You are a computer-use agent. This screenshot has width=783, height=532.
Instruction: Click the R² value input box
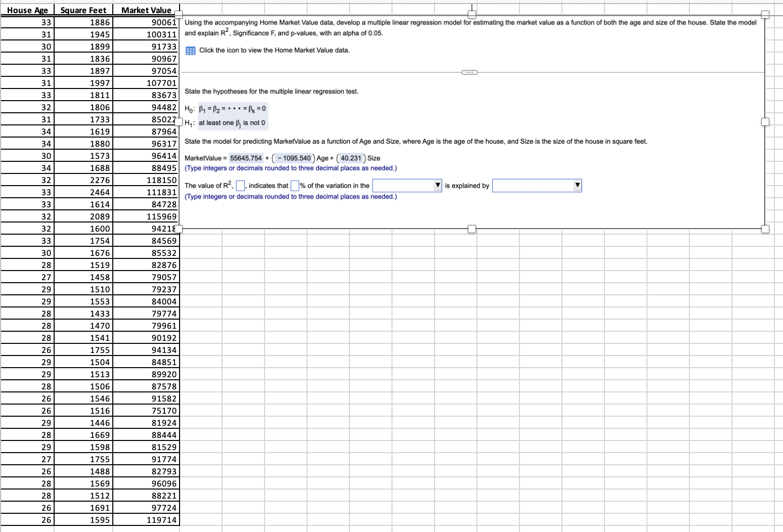tap(241, 186)
